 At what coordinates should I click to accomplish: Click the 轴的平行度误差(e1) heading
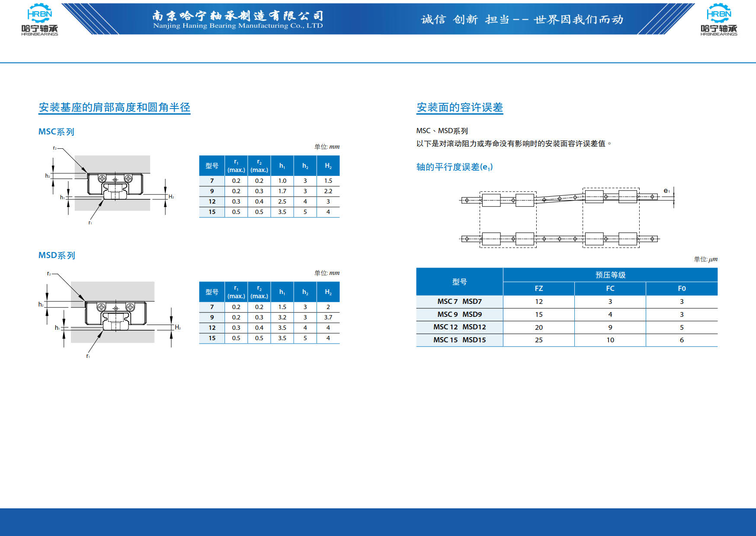455,167
